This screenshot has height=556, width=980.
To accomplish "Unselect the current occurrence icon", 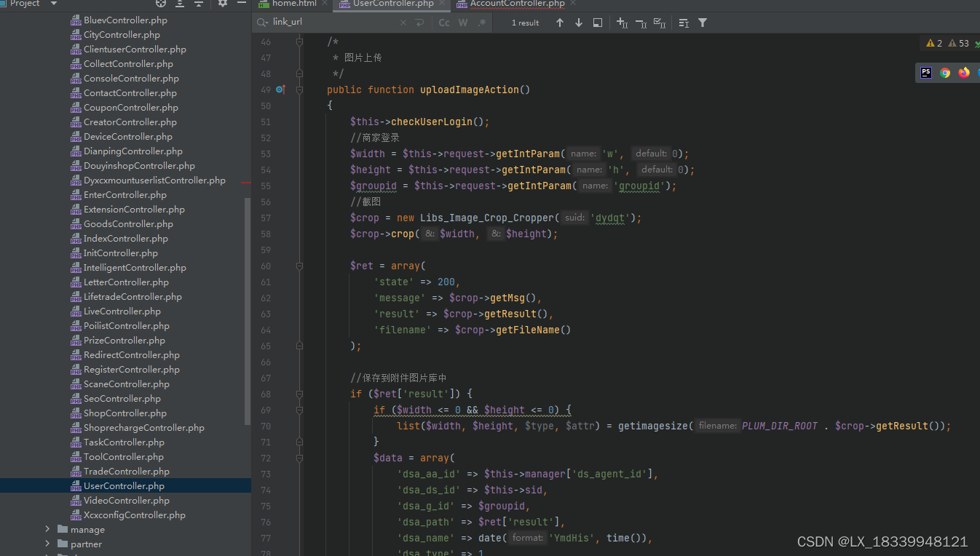I will tap(641, 23).
